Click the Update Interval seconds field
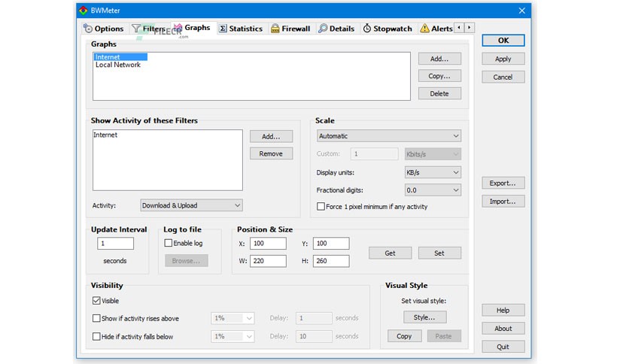629x364 pixels. tap(115, 244)
